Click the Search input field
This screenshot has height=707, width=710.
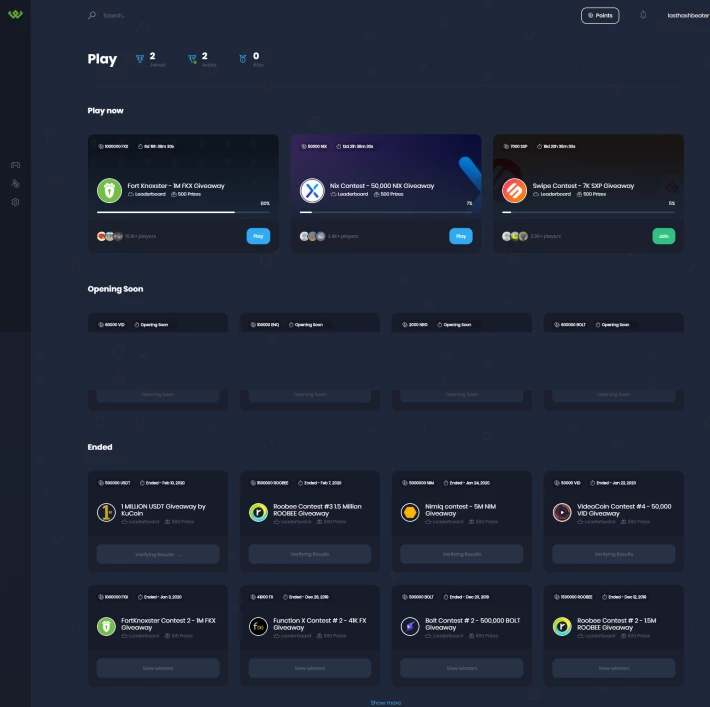click(x=114, y=15)
